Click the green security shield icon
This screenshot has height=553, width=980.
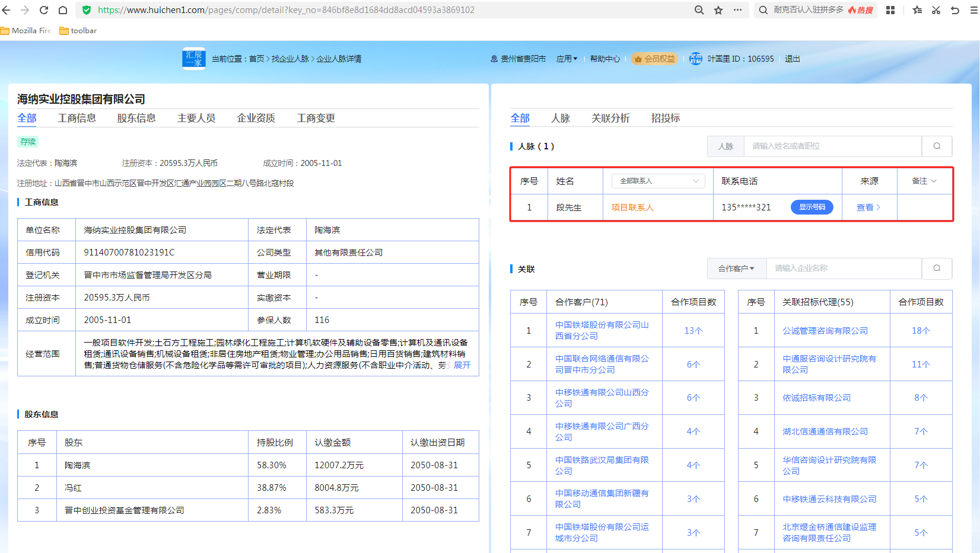click(87, 10)
